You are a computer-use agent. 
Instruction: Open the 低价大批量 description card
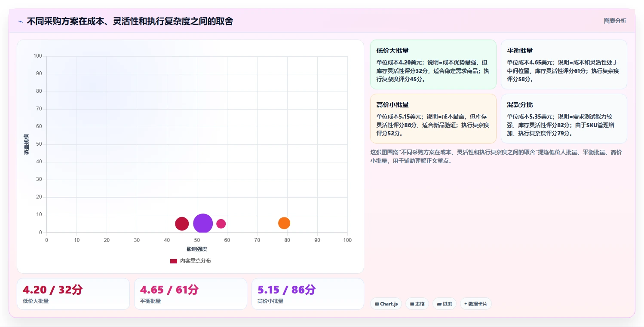(x=433, y=64)
